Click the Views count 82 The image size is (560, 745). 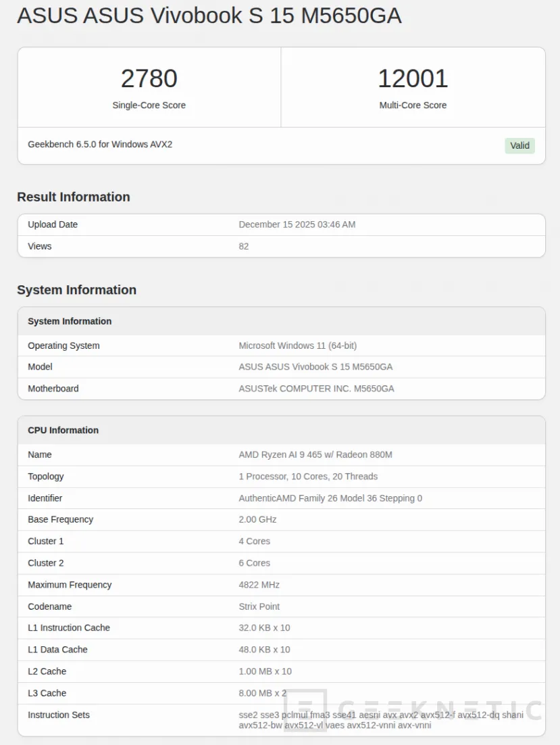(x=244, y=246)
